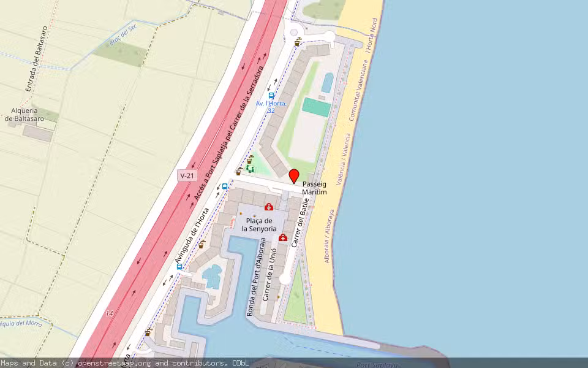The width and height of the screenshot is (588, 368).
Task: Click drinking water icon beside Avinguda de l'Horta label
Action: (201, 244)
